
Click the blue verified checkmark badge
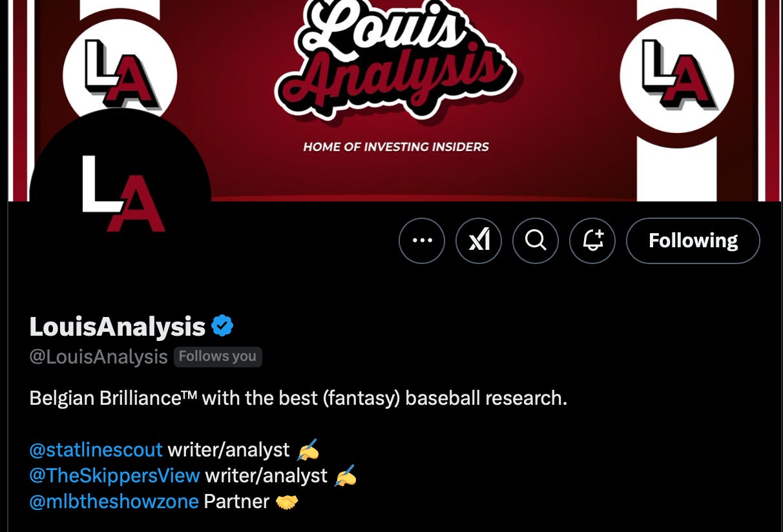pyautogui.click(x=222, y=326)
